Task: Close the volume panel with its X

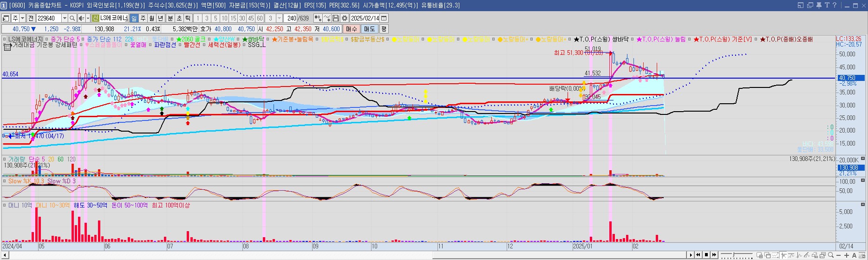Action: click(863, 158)
